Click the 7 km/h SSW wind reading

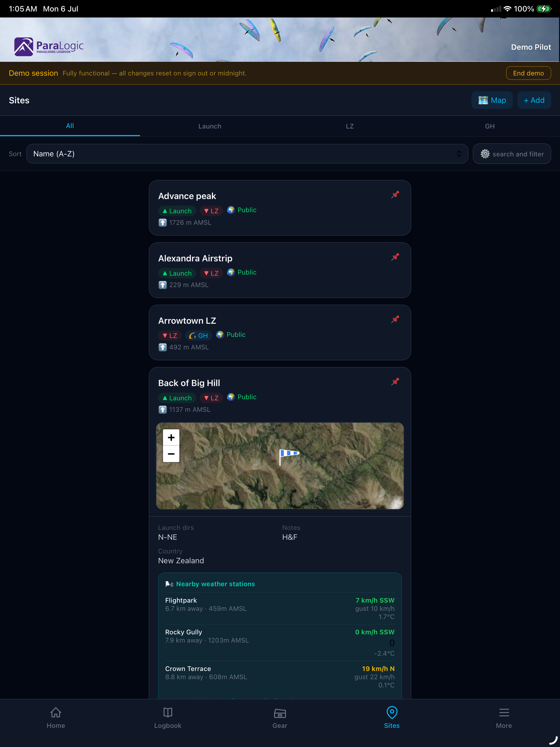tap(375, 600)
